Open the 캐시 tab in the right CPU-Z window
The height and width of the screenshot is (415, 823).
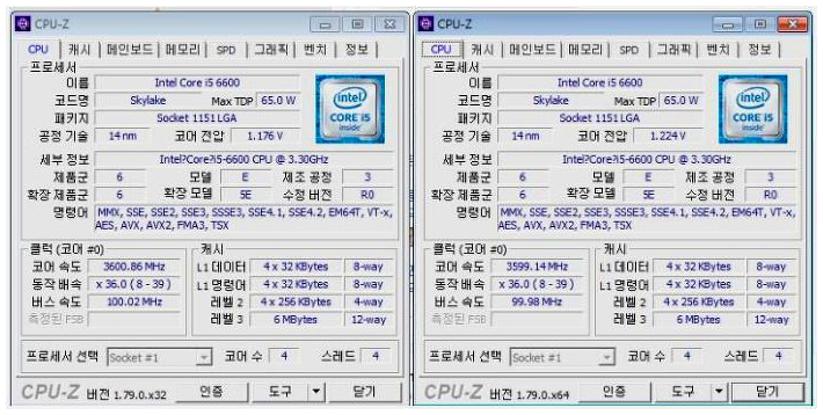pyautogui.click(x=482, y=50)
